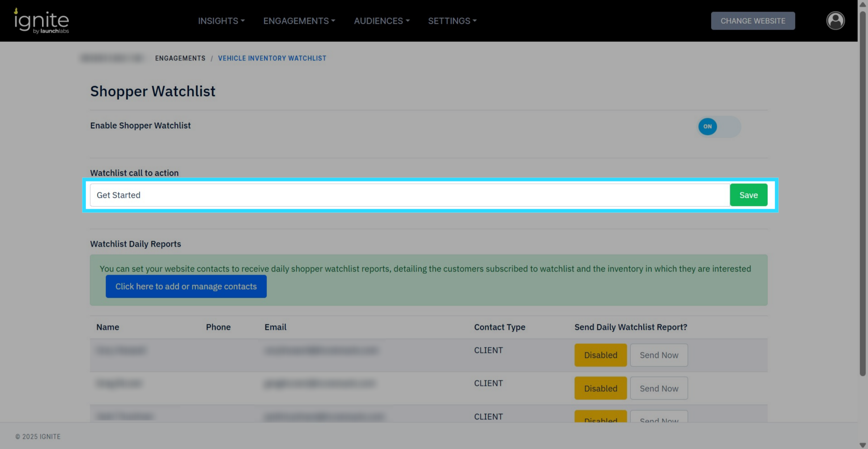Screen dimensions: 868x449
Task: Expand the Engagements dropdown menu
Action: pyautogui.click(x=299, y=21)
